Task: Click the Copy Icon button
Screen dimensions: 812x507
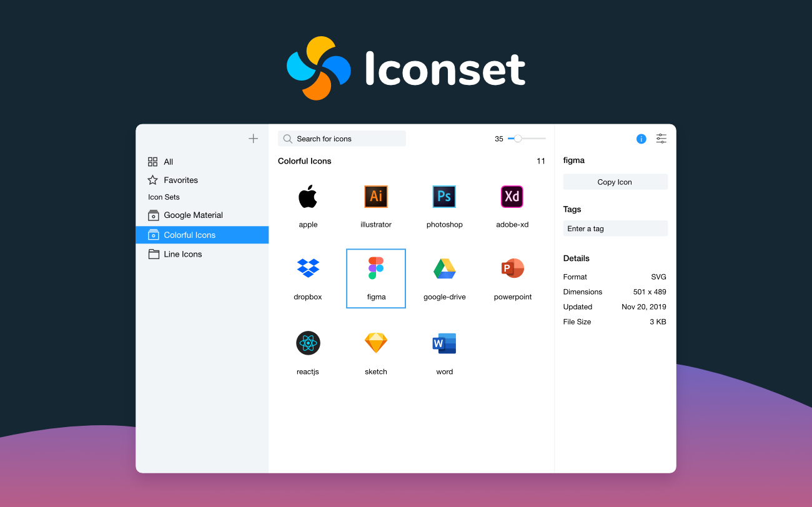Action: [x=615, y=182]
